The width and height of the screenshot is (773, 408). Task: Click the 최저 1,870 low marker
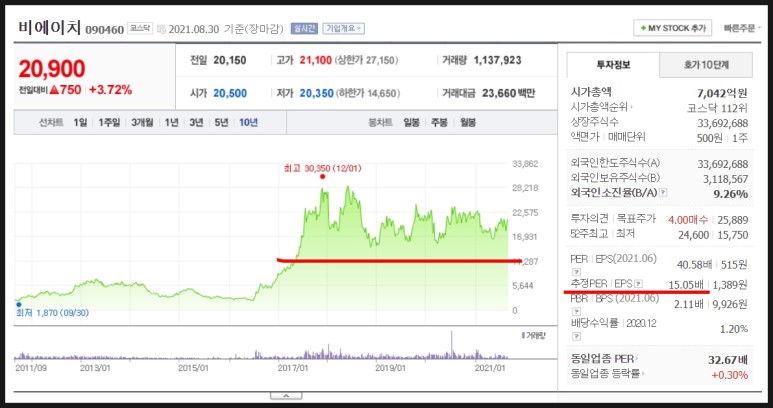pos(19,305)
